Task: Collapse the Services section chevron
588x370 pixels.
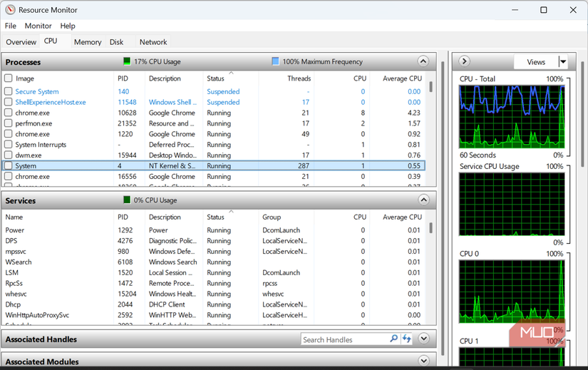Action: click(423, 200)
